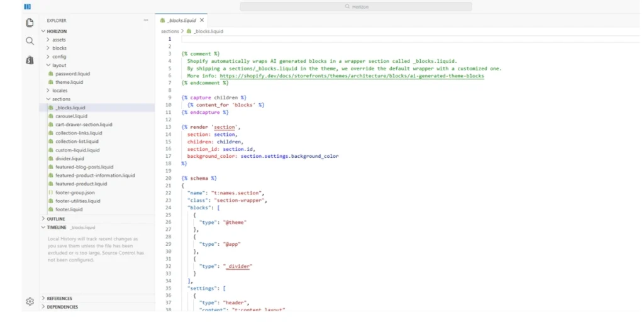Click the shopify.dev docs link in the comment
The image size is (644, 322).
[x=352, y=76]
